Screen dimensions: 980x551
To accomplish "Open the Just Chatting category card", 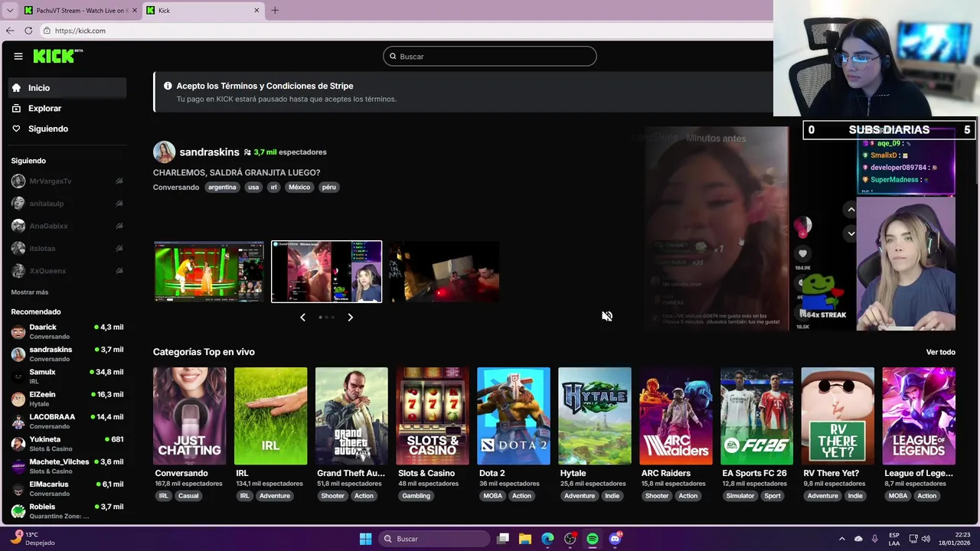I will click(189, 416).
